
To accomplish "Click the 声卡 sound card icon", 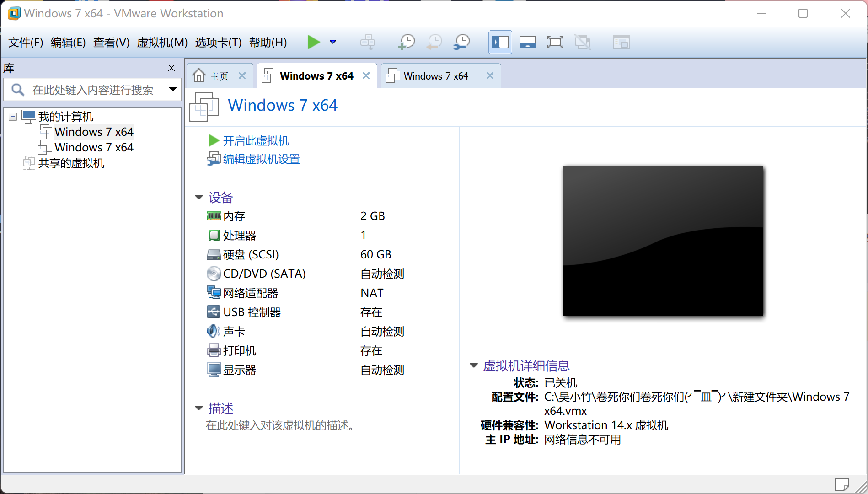I will pos(214,331).
